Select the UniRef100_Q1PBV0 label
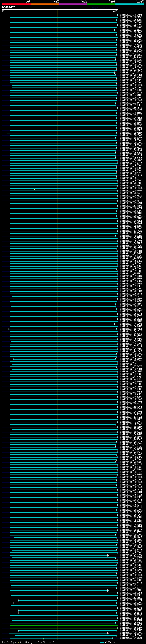This screenshot has width=146, height=644. pos(131,555)
